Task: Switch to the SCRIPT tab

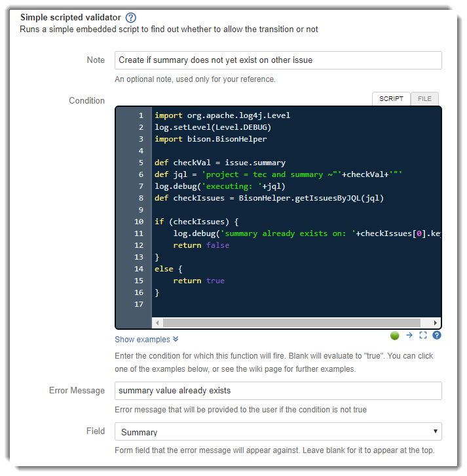Action: pos(391,98)
